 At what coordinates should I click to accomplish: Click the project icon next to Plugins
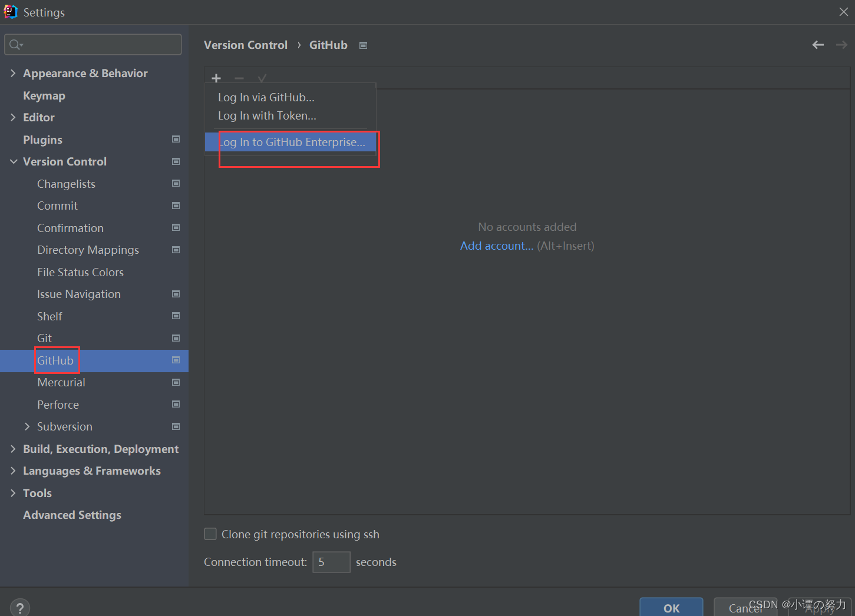(176, 140)
